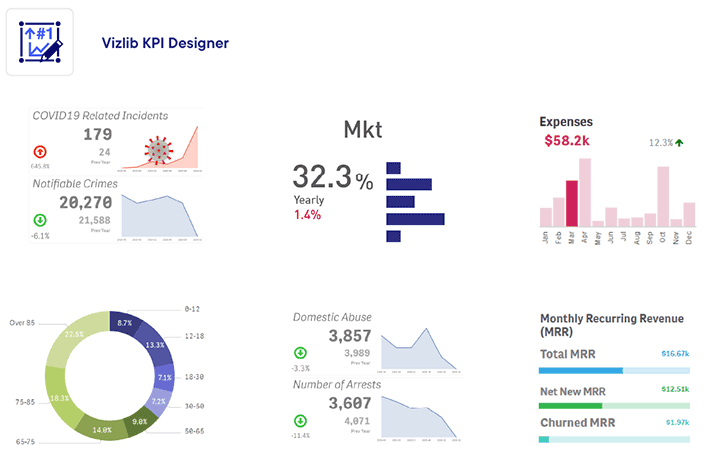Click the Expenses heading

click(566, 122)
